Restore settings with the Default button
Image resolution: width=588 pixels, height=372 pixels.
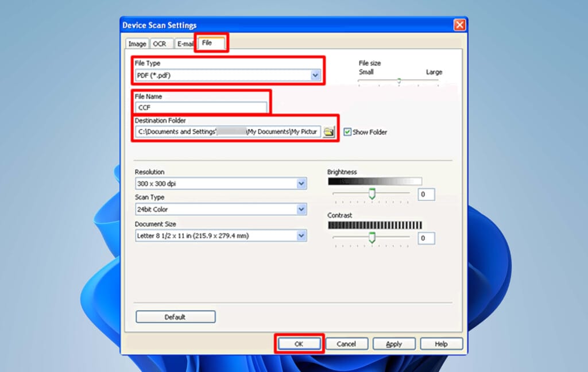pos(176,317)
